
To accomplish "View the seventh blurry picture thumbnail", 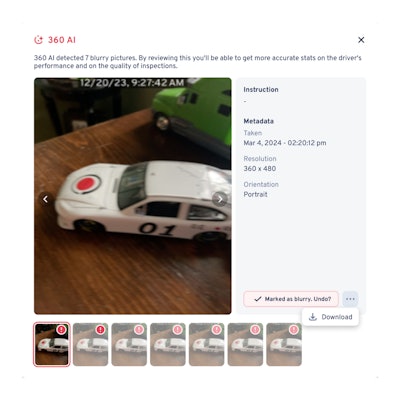I will coord(284,344).
